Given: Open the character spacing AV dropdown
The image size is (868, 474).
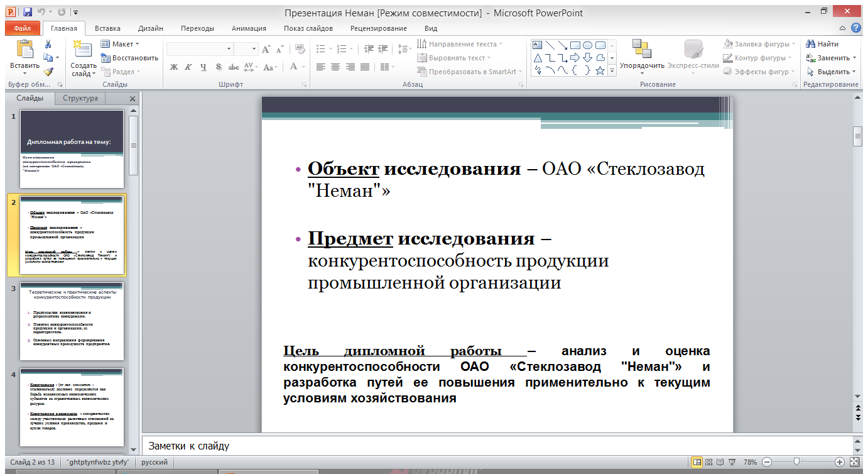Looking at the screenshot, I should tap(250, 67).
